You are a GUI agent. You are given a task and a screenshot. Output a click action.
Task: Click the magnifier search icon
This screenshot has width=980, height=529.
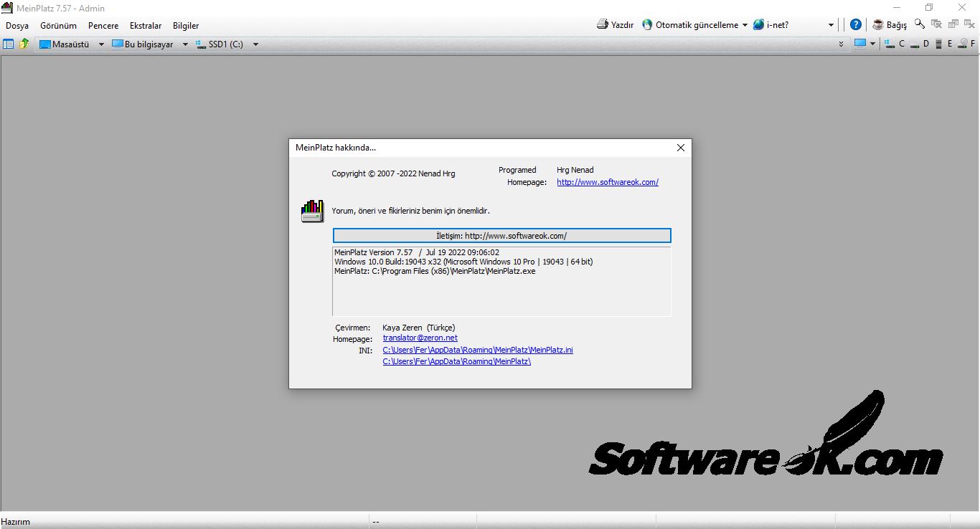920,24
